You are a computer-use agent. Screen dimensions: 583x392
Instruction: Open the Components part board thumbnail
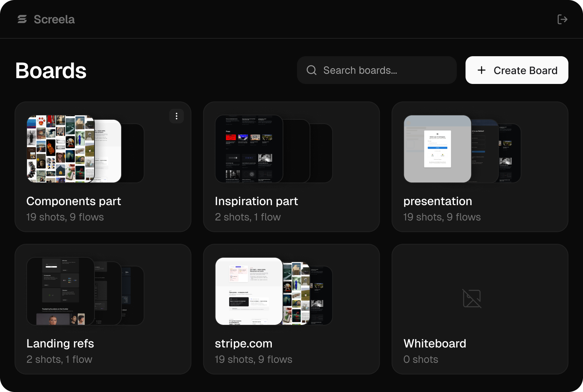85,149
